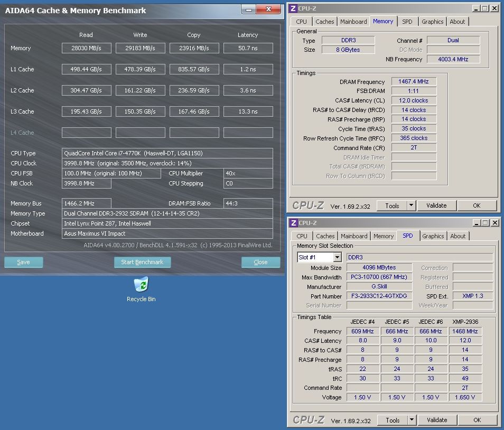Screen dimensions: 504x430
Task: Click the Start Benchmark button
Action: coord(142,262)
